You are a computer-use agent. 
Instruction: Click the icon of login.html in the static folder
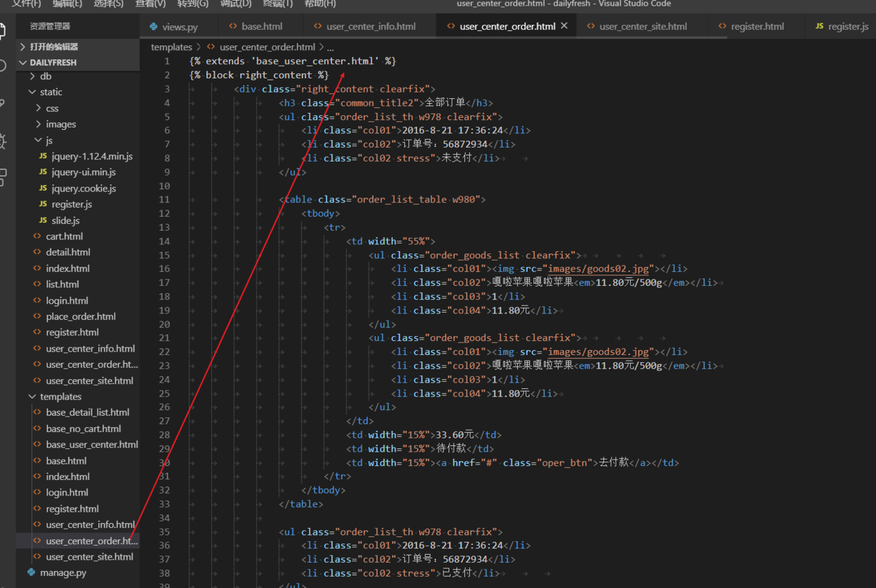tap(37, 301)
